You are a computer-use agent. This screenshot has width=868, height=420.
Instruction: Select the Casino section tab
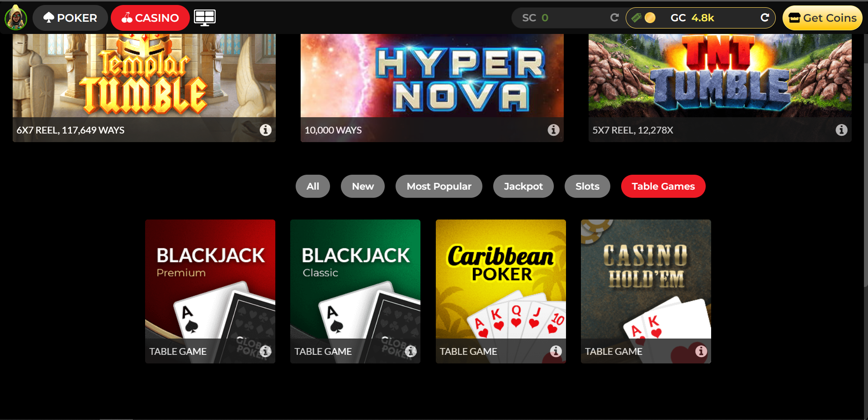point(150,18)
